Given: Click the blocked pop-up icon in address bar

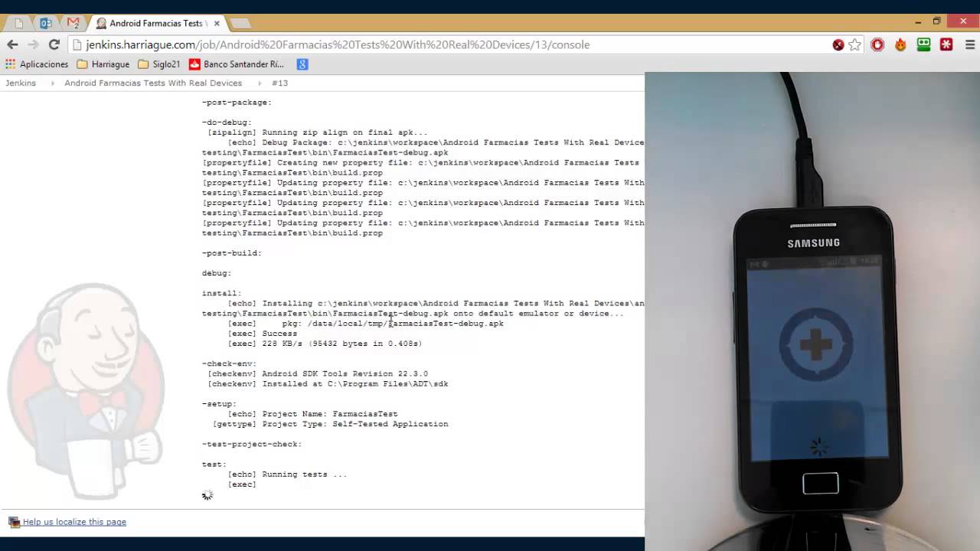Looking at the screenshot, I should click(838, 44).
